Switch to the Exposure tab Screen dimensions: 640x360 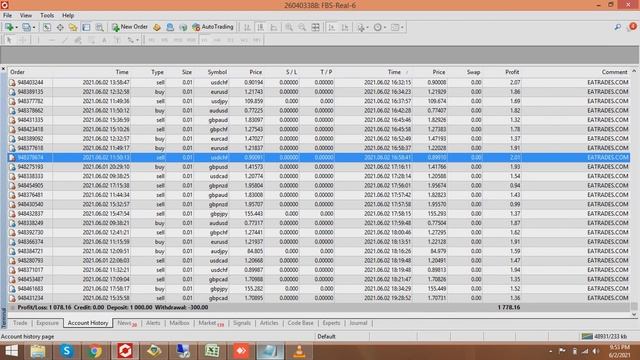coord(47,323)
